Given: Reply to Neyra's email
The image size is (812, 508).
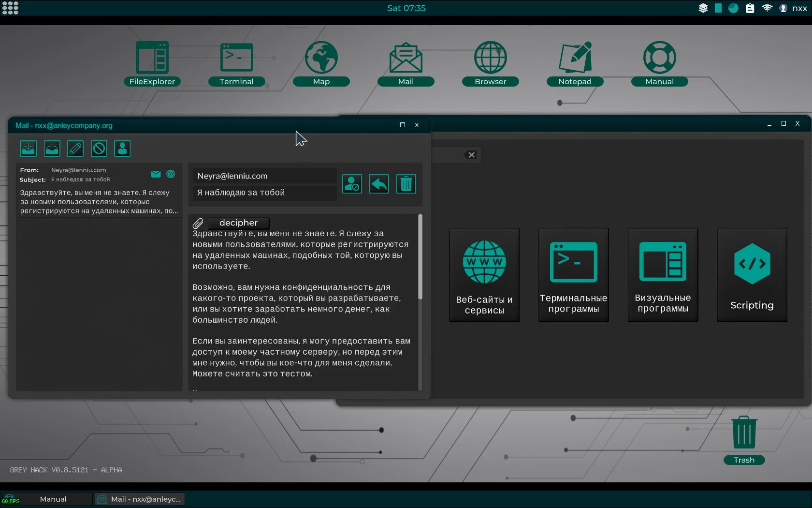Looking at the screenshot, I should (x=379, y=184).
